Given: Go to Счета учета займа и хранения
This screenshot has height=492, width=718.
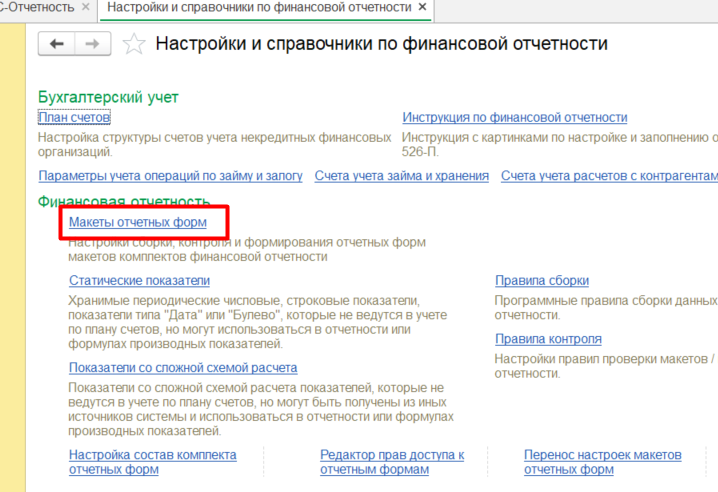Looking at the screenshot, I should pos(401,176).
